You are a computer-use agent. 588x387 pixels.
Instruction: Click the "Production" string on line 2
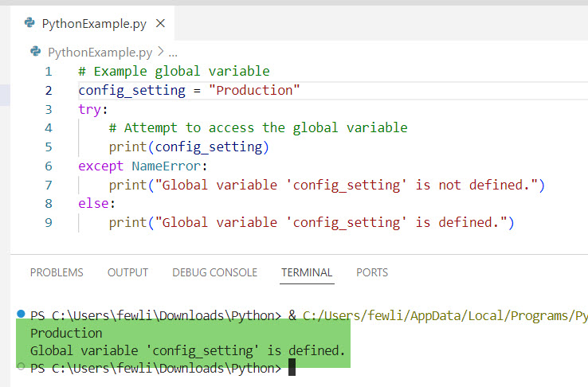254,90
